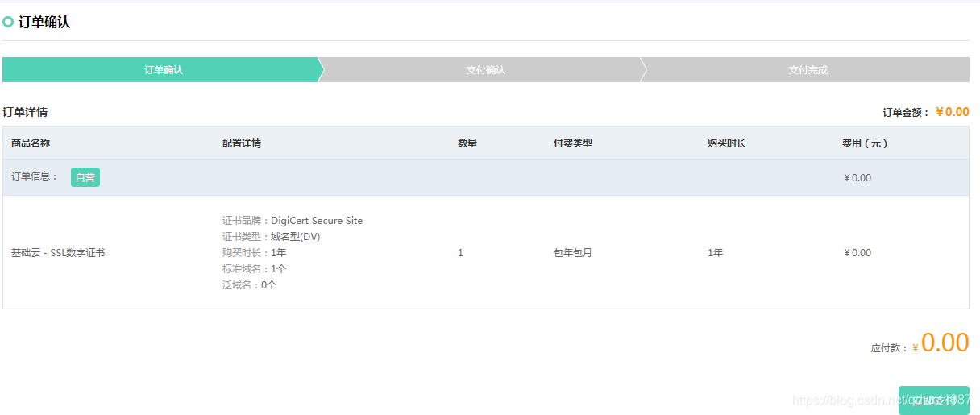Click the 1年 purchase duration cell
Image resolution: width=980 pixels, height=415 pixels.
[x=716, y=253]
